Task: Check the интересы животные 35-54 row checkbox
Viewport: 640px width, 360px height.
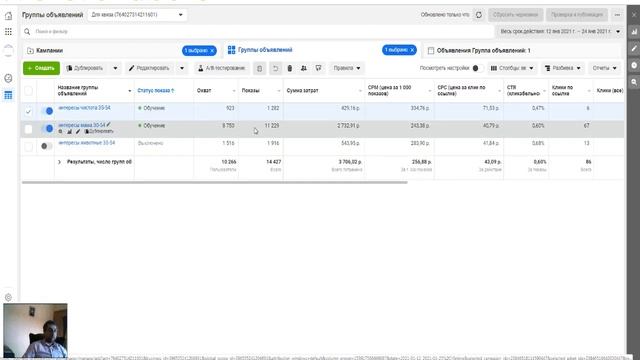Action: pos(28,146)
